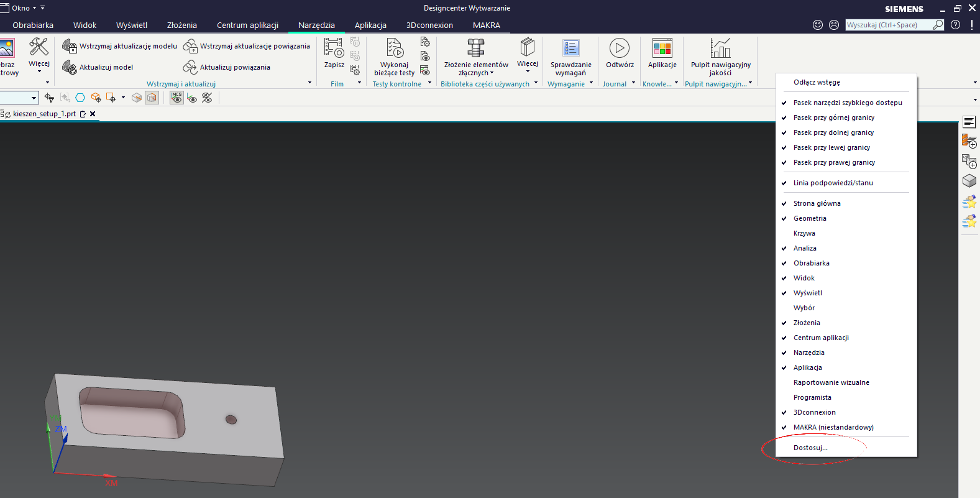Uncheck Strona główna in context menu

pyautogui.click(x=846, y=203)
